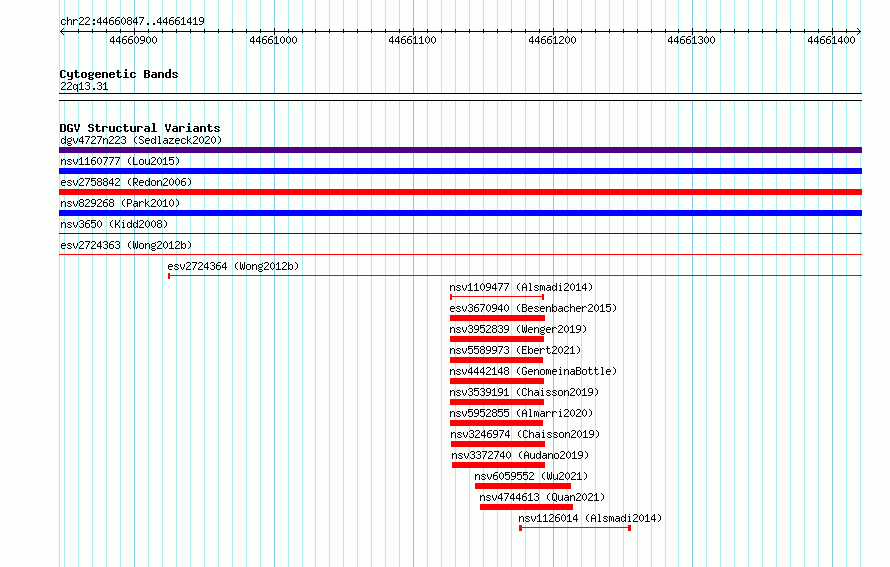The image size is (890, 567).
Task: Open nsv3539191 (Chaisson2019) variant
Action: tap(524, 392)
